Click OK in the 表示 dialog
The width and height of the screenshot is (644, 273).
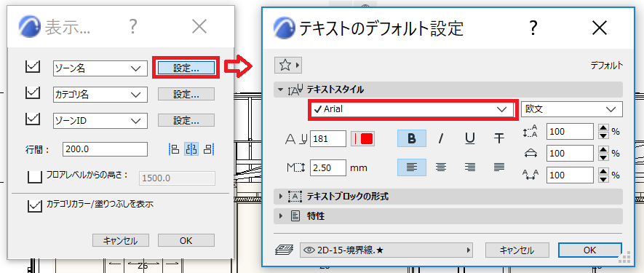[x=186, y=240]
